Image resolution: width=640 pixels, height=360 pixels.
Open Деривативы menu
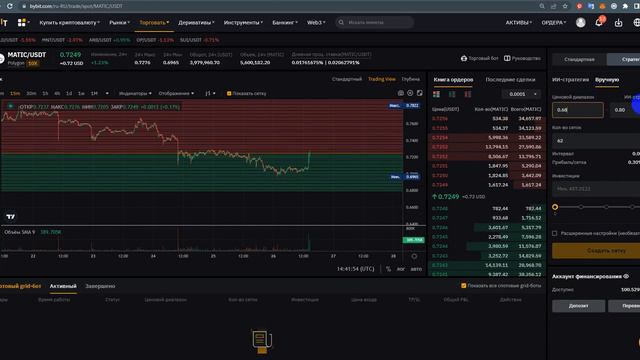196,23
